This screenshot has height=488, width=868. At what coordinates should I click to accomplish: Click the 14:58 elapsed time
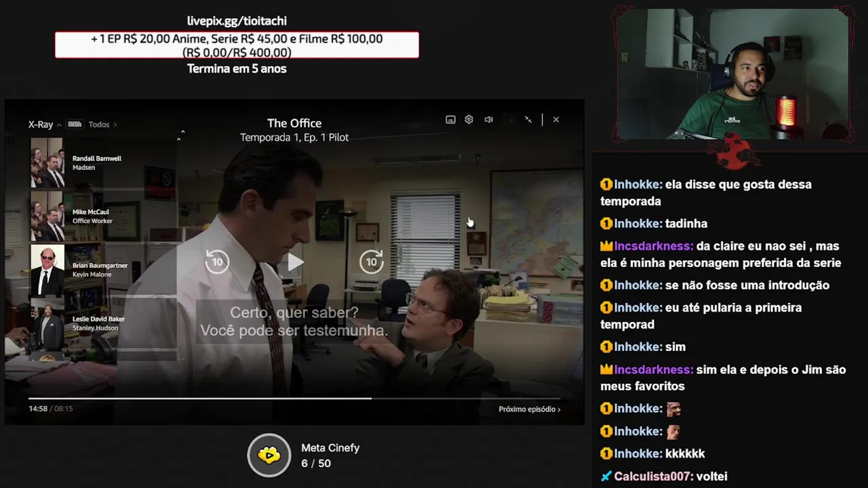tap(38, 409)
